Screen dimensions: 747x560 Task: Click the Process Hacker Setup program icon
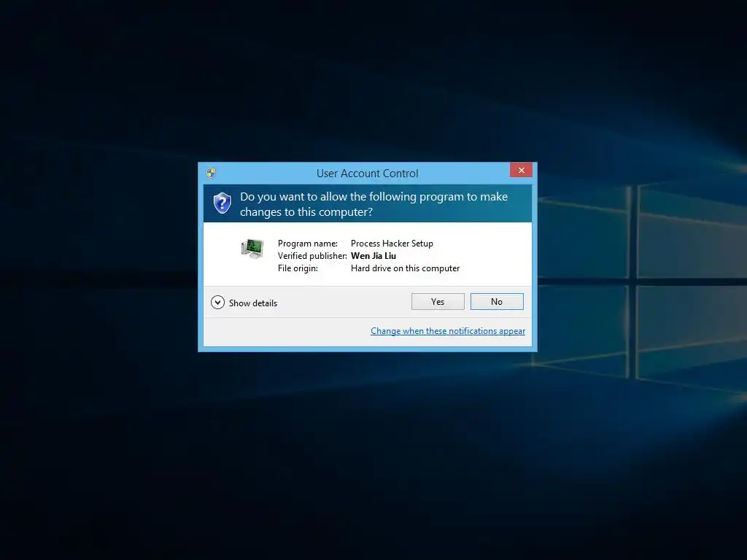pos(252,249)
